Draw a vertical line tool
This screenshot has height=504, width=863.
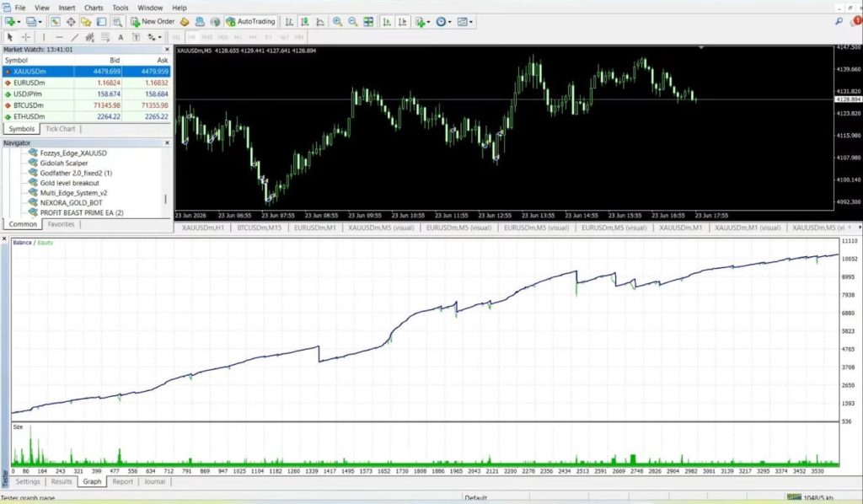44,37
